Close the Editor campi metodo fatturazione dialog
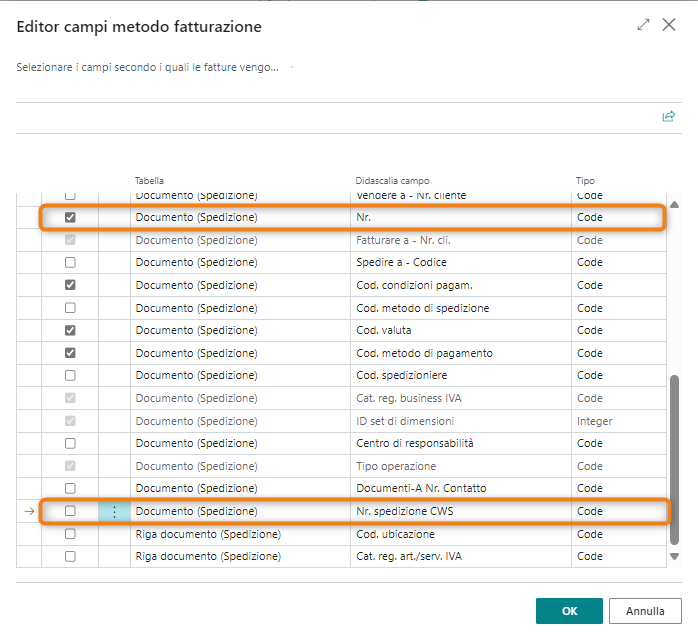The image size is (698, 642). (x=669, y=25)
